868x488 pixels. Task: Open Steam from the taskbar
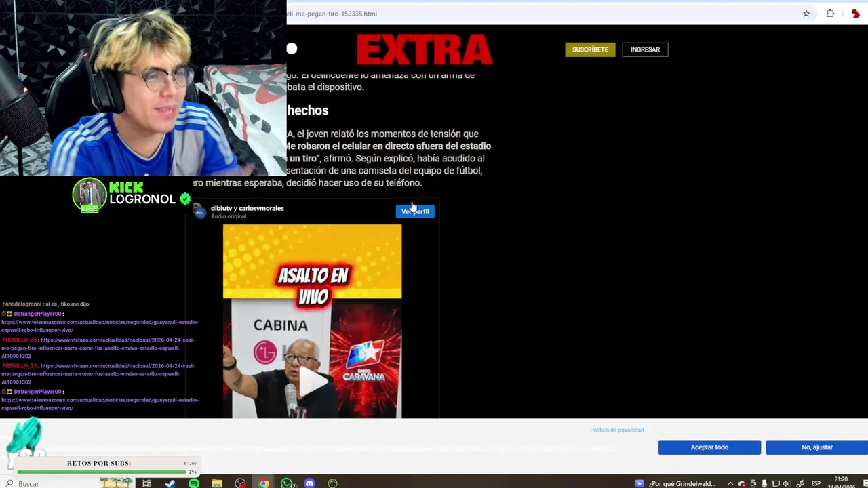point(170,483)
